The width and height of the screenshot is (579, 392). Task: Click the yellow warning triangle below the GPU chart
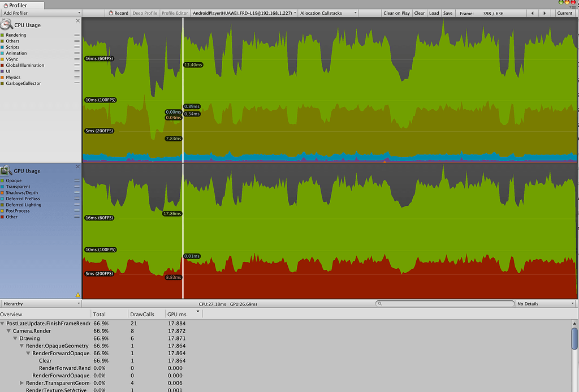point(79,294)
